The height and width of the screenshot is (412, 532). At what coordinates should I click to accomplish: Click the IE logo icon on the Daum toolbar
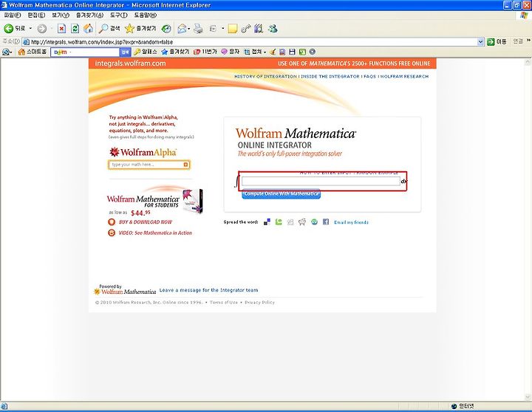click(x=6, y=52)
